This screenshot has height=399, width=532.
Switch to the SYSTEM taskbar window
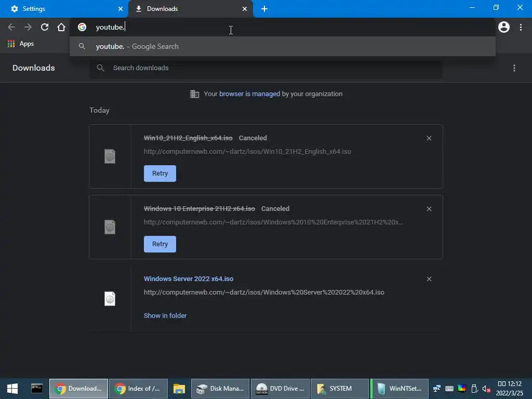pos(340,389)
